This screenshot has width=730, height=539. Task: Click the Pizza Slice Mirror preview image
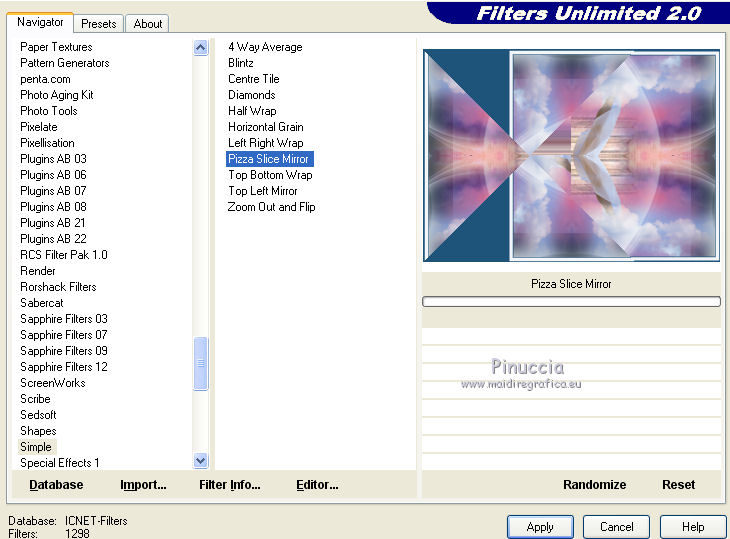(571, 155)
